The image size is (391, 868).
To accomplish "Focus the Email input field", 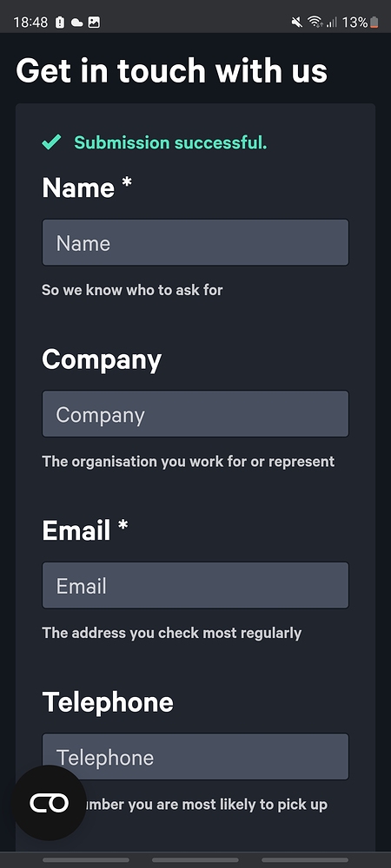I will (x=195, y=586).
